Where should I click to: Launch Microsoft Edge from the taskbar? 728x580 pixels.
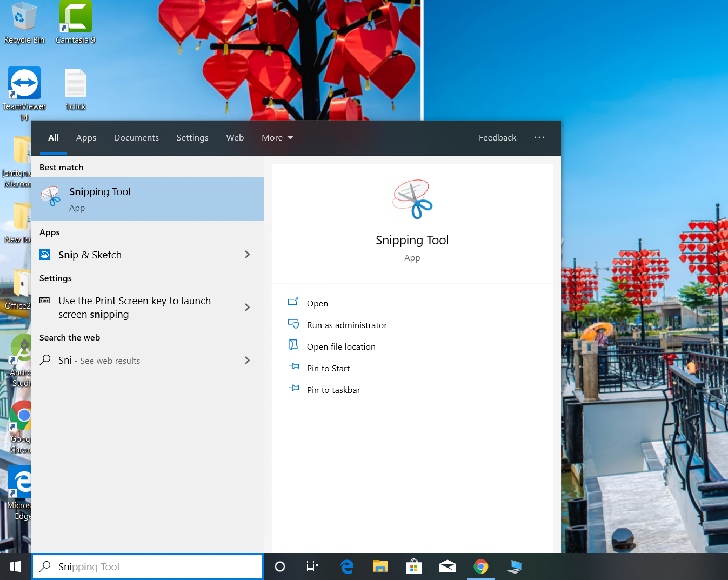click(347, 566)
